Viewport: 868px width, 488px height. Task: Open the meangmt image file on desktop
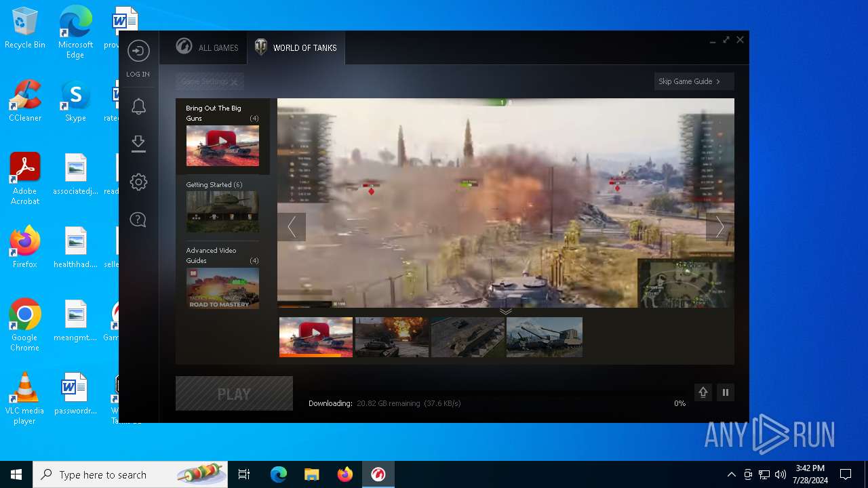75,321
